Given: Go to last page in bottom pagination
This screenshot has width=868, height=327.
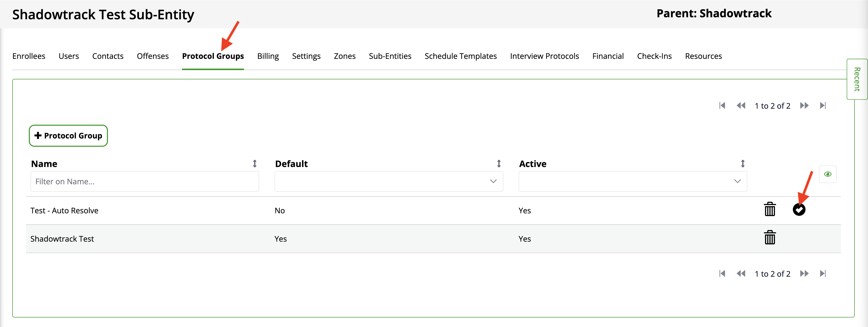Looking at the screenshot, I should click(822, 273).
